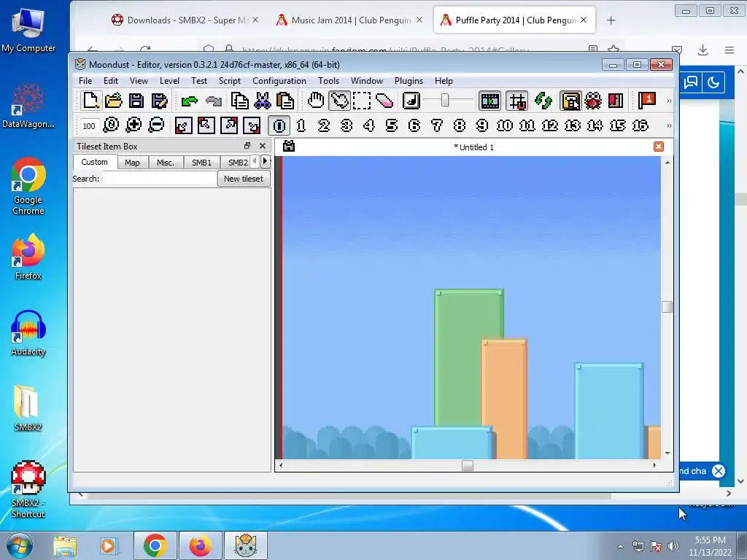Go to top-right corner of section
This screenshot has width=747, height=560.
coord(229,125)
